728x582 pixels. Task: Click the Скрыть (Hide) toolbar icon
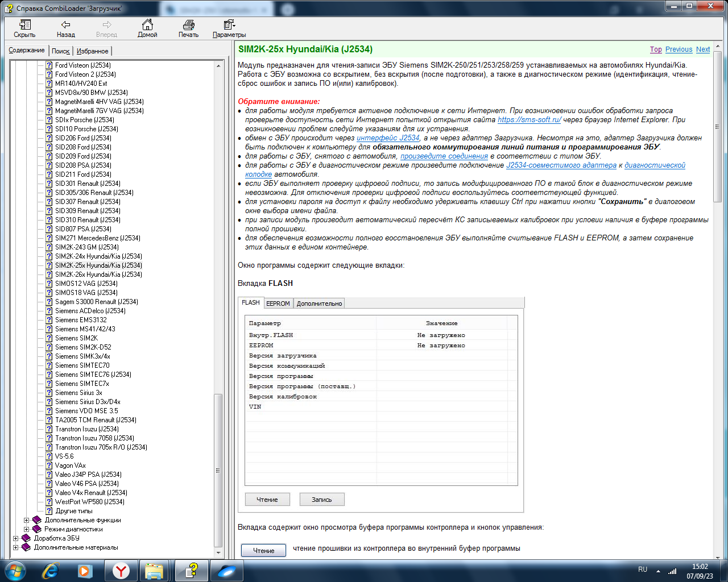click(24, 25)
